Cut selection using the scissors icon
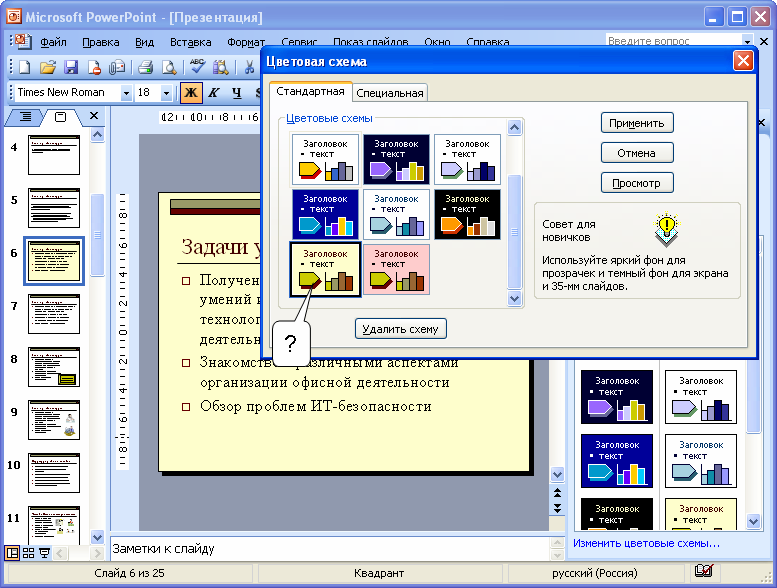The height and width of the screenshot is (588, 777). [249, 67]
